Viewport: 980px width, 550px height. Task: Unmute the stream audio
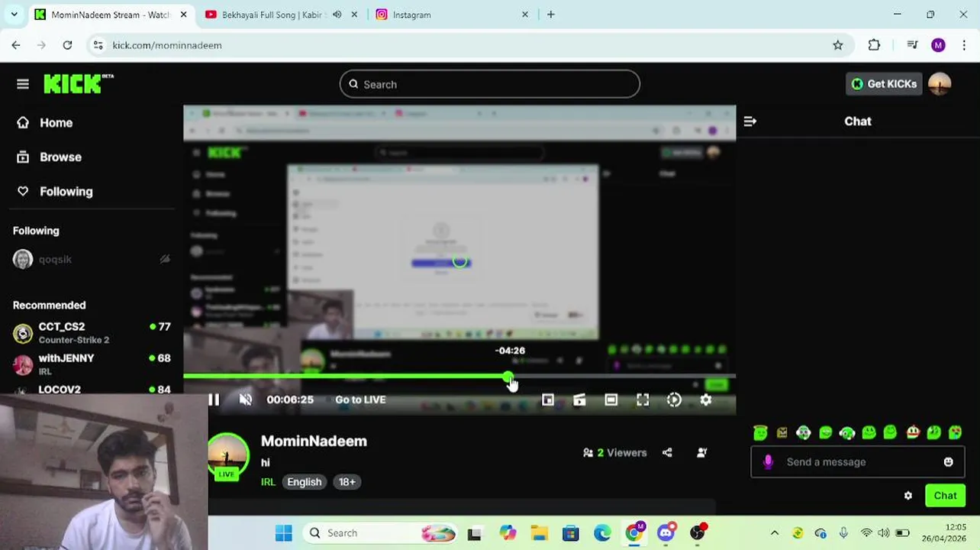[245, 400]
